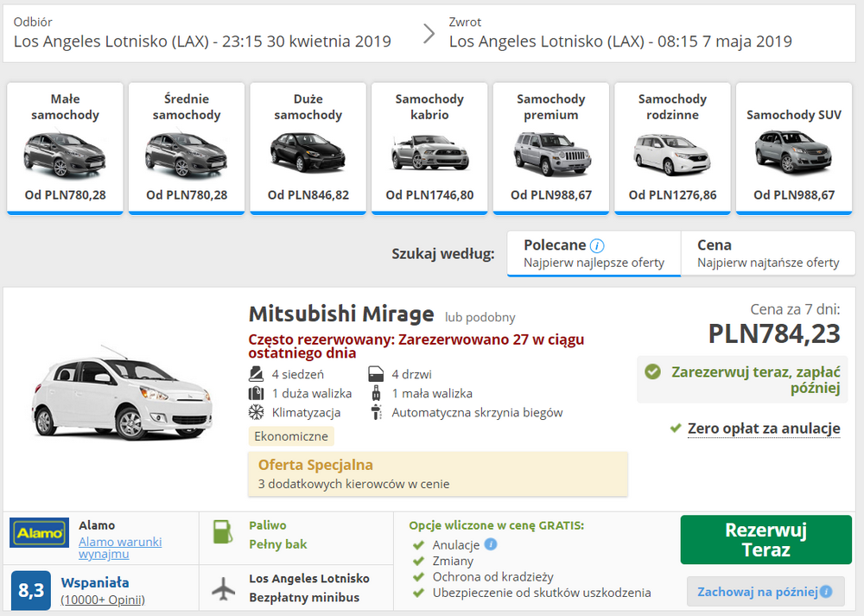Click the Oferta Specjalna banner
This screenshot has width=864, height=616.
[x=437, y=473]
